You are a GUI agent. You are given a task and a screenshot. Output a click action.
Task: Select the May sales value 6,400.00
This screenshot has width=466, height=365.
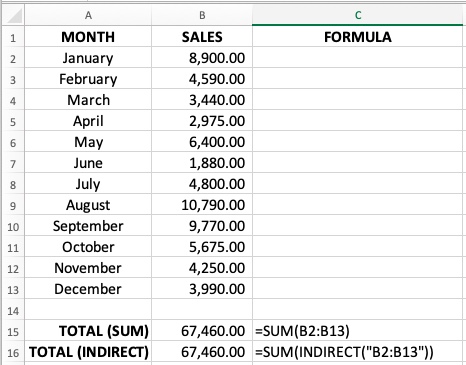(202, 142)
